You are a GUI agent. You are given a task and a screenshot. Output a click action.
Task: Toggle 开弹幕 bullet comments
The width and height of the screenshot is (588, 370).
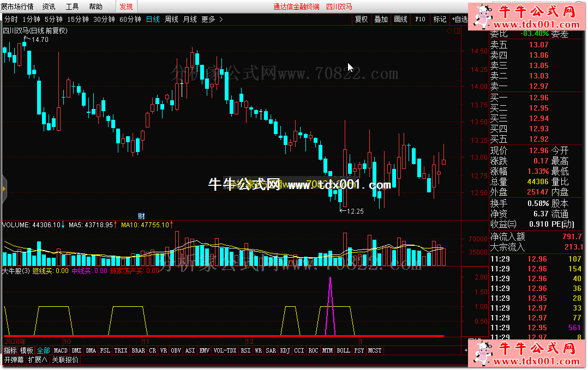14,360
